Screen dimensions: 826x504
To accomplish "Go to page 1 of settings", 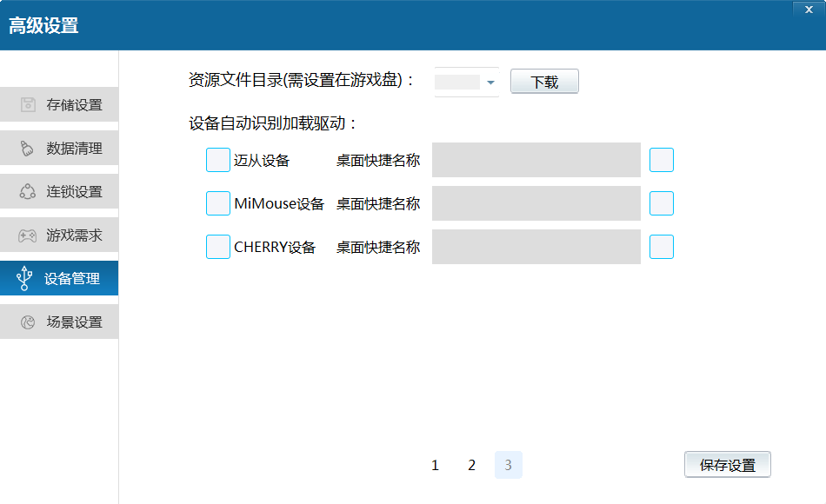I will coord(435,465).
